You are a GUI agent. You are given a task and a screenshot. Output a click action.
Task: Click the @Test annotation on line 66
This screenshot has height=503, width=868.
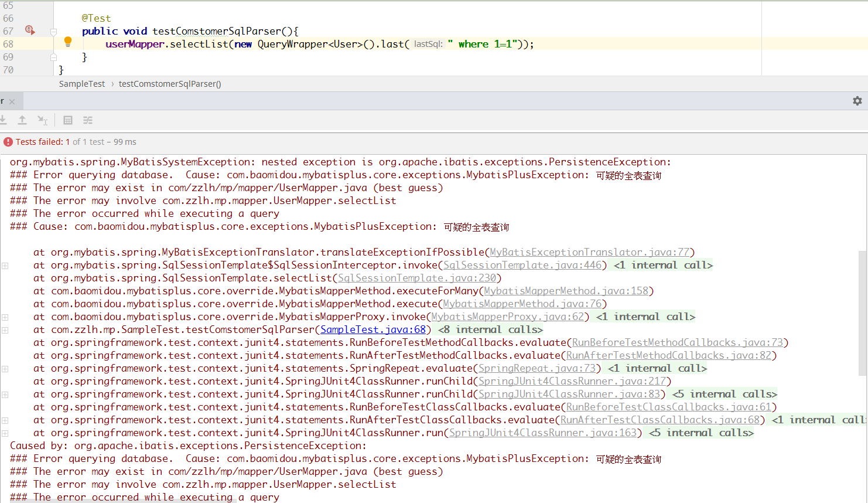click(96, 18)
